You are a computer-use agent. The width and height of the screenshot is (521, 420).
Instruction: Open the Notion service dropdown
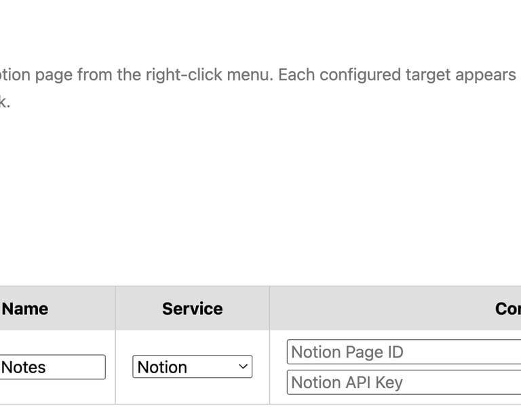click(192, 367)
